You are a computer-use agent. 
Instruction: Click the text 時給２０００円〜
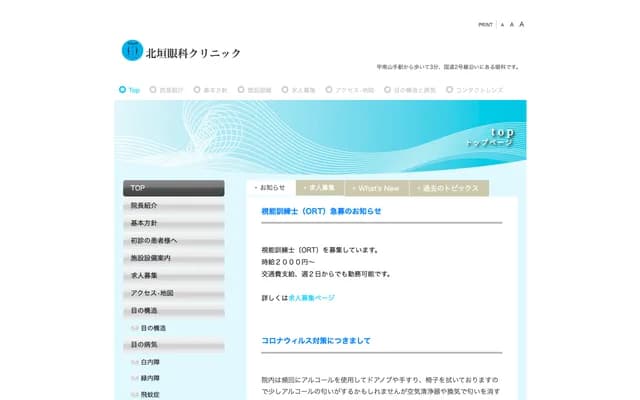pyautogui.click(x=288, y=262)
